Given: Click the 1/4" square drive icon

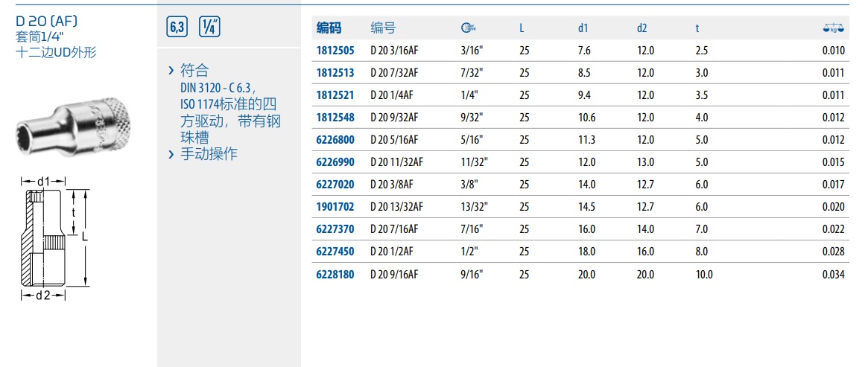Looking at the screenshot, I should (x=209, y=28).
